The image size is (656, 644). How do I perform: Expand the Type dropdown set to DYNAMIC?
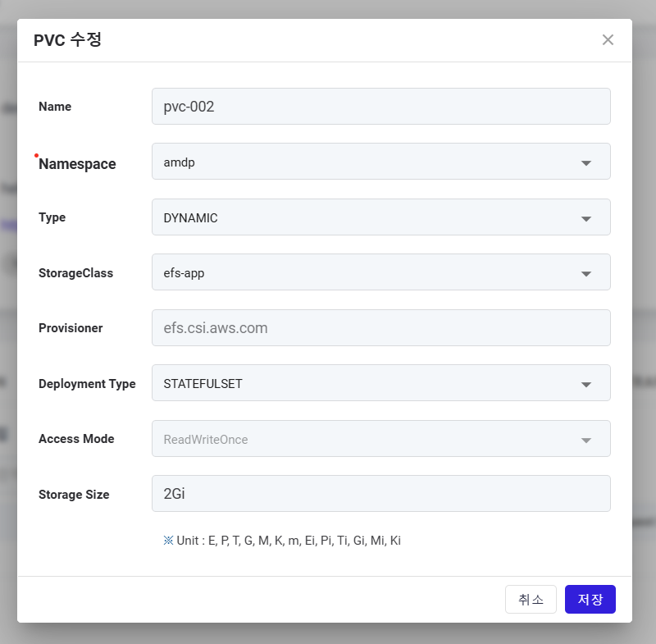pyautogui.click(x=380, y=217)
